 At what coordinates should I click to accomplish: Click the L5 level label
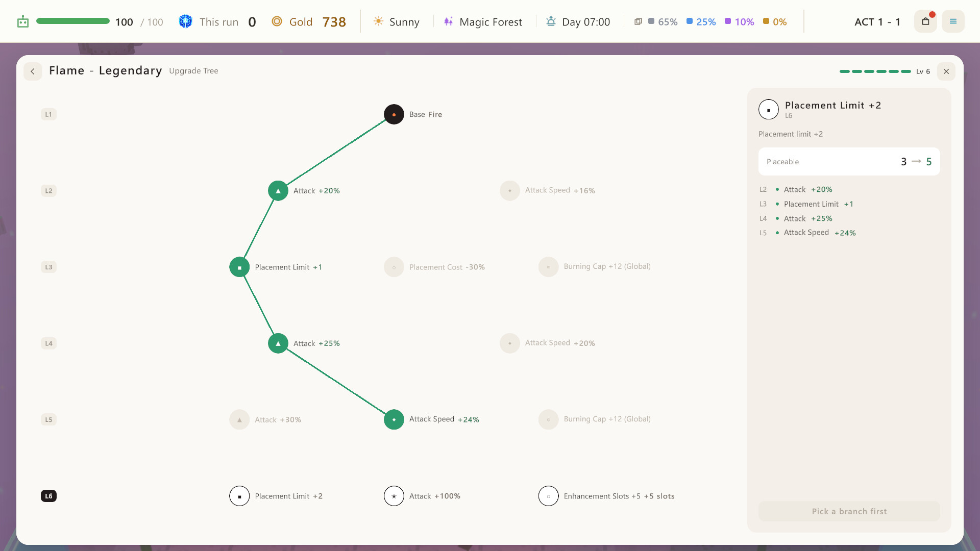pyautogui.click(x=48, y=420)
